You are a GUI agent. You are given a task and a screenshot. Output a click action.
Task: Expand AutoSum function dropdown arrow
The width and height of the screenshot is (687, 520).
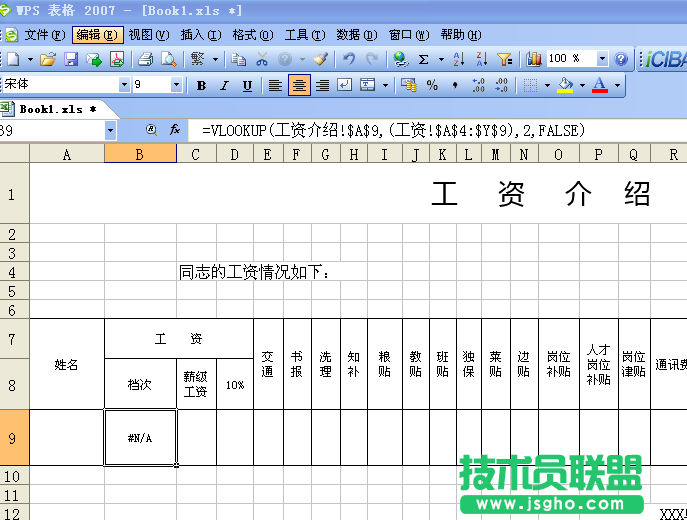click(x=441, y=59)
